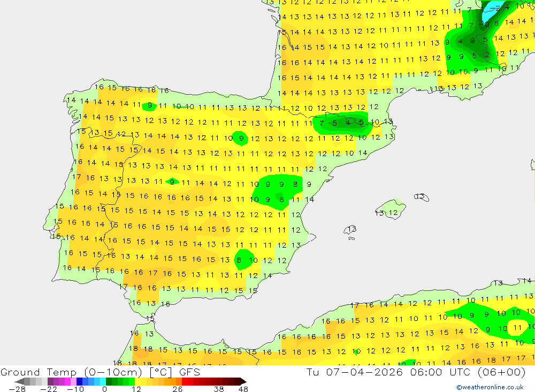Click the -10 label under the color scale
This screenshot has width=535, height=392.
point(75,389)
